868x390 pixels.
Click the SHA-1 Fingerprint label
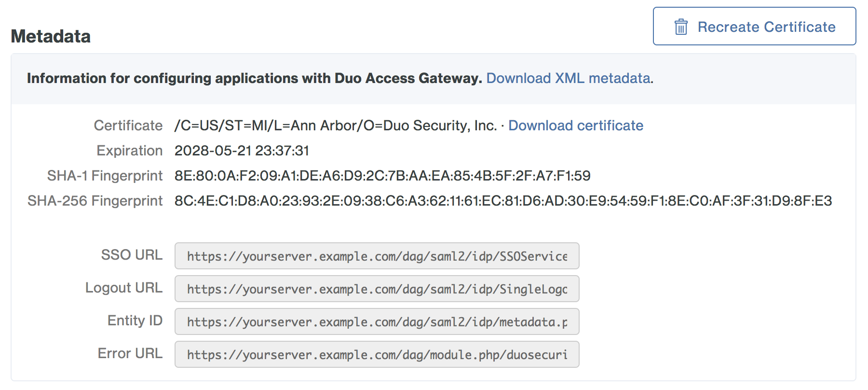[x=105, y=176]
